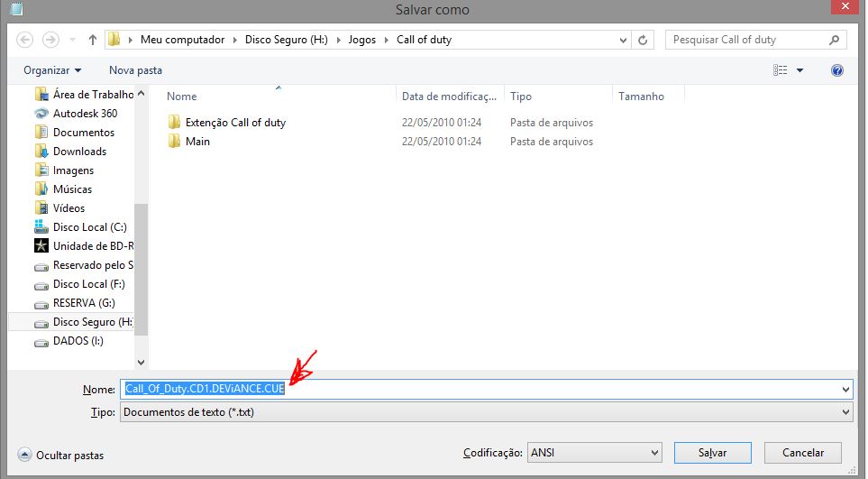Change the view layout icon

click(x=780, y=70)
